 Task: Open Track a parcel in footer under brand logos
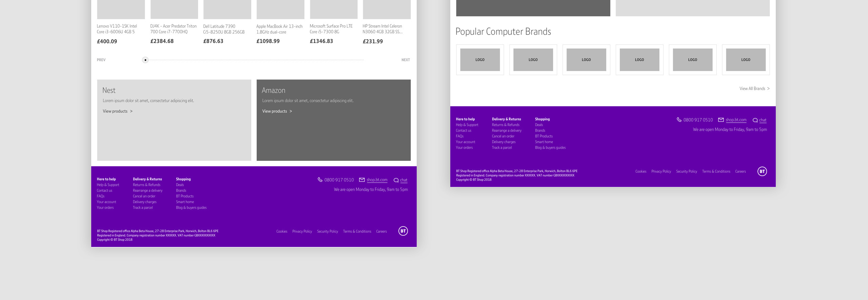tap(501, 148)
